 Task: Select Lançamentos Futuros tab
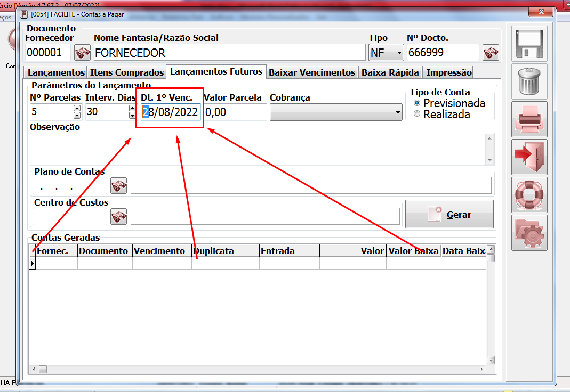point(216,71)
